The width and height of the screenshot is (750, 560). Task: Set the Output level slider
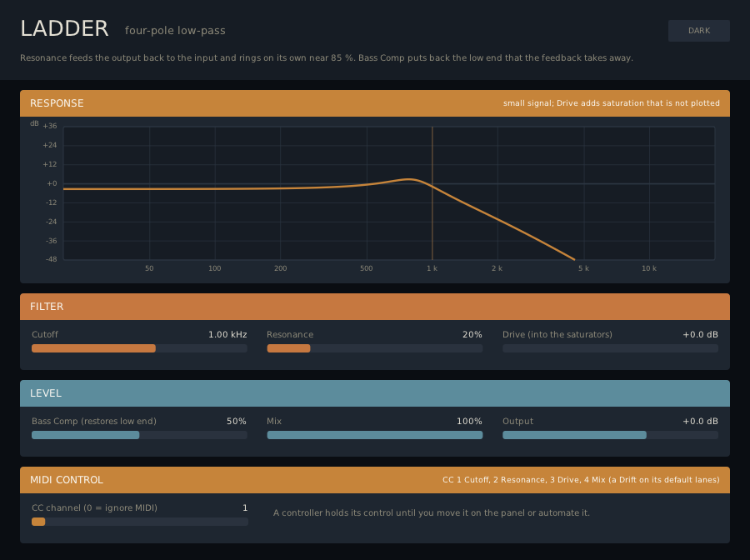click(610, 435)
